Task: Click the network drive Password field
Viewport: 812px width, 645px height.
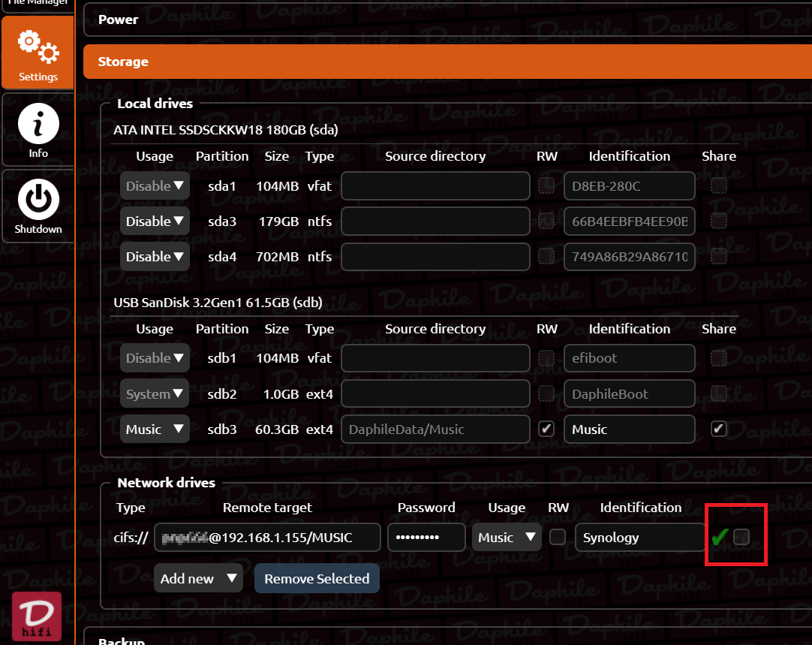Action: (426, 537)
